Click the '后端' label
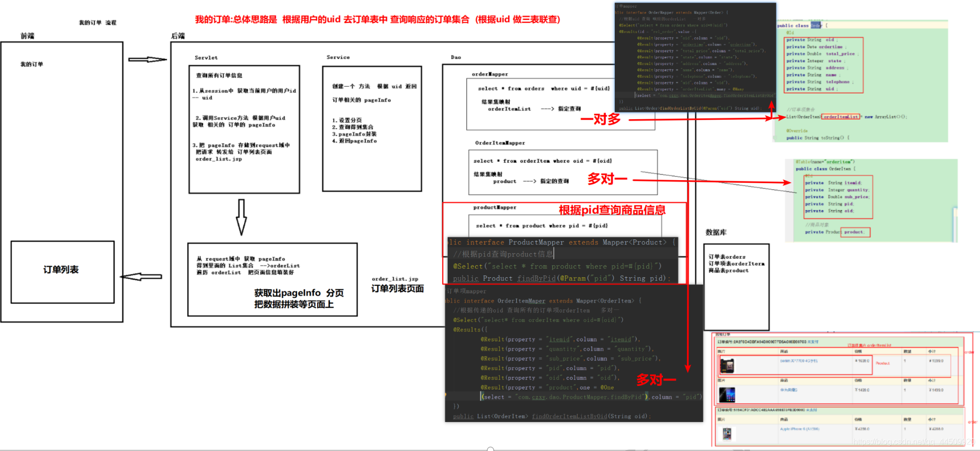Viewport: 980px width, 451px height. click(178, 36)
